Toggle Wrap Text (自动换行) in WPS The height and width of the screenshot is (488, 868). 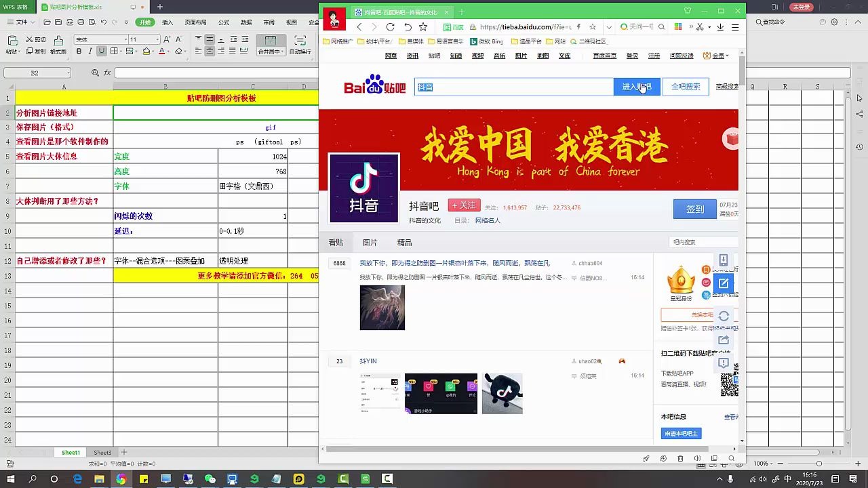[x=300, y=45]
